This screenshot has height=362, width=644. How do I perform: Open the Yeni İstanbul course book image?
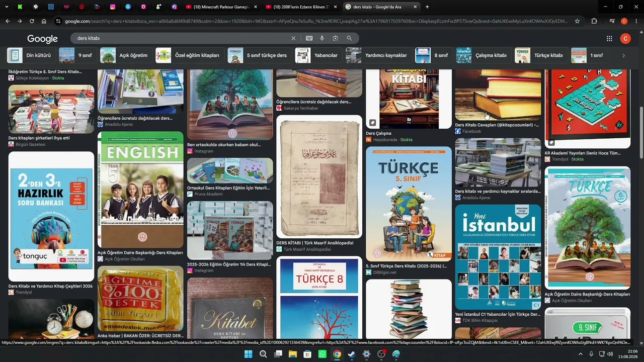(x=498, y=257)
